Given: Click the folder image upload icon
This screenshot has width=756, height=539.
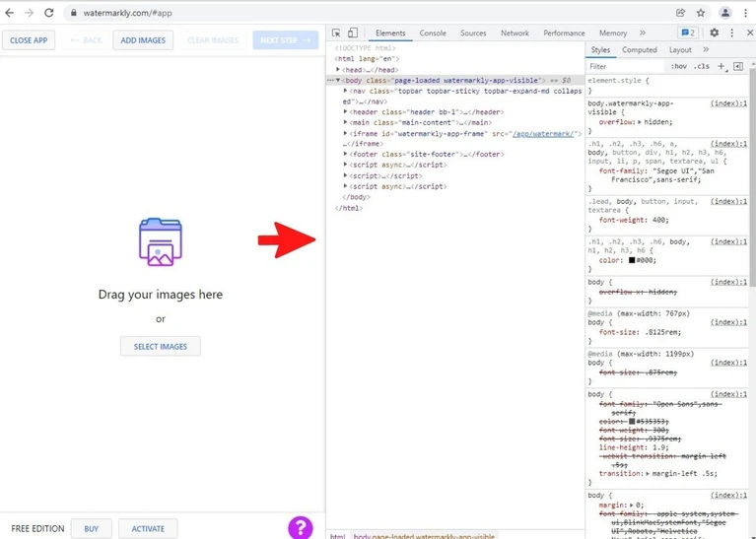Looking at the screenshot, I should point(161,242).
